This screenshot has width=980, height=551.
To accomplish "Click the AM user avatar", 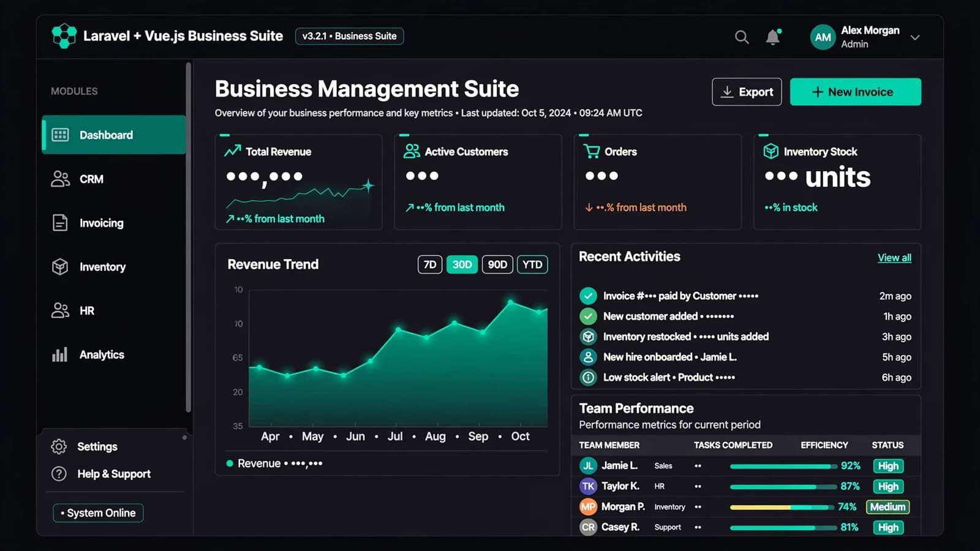I will click(x=823, y=37).
